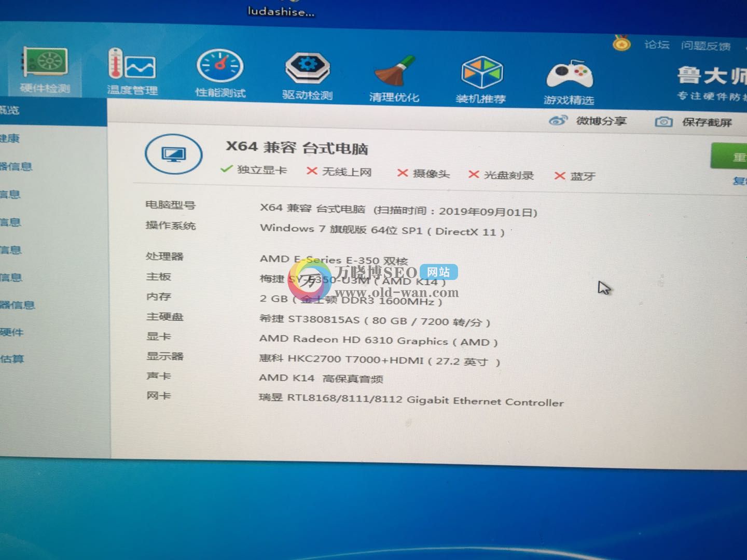Image resolution: width=747 pixels, height=560 pixels.
Task: Open the 论坛 forum link
Action: pyautogui.click(x=658, y=45)
